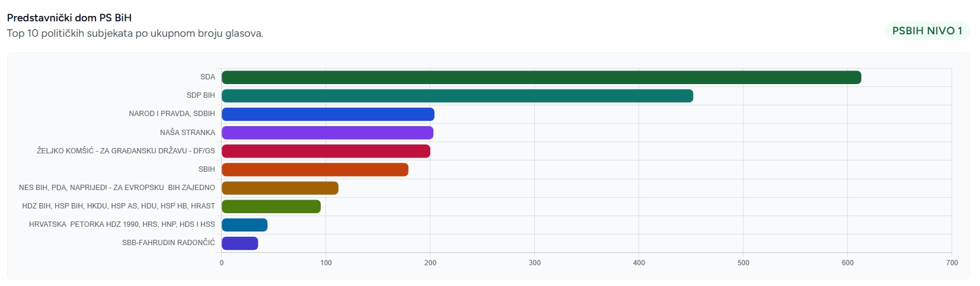Click the 'SDA' axis label

[208, 77]
